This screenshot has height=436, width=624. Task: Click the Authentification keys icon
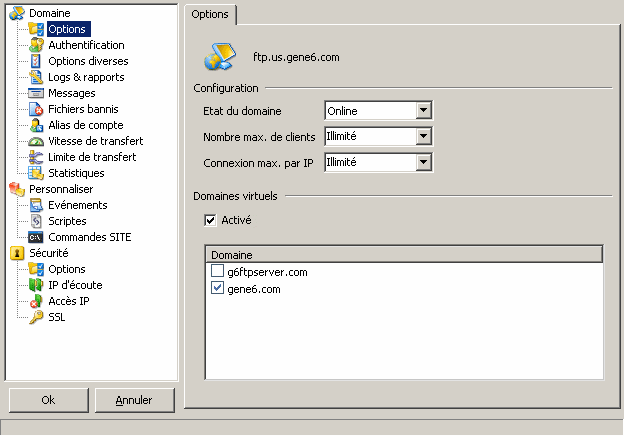click(x=36, y=45)
